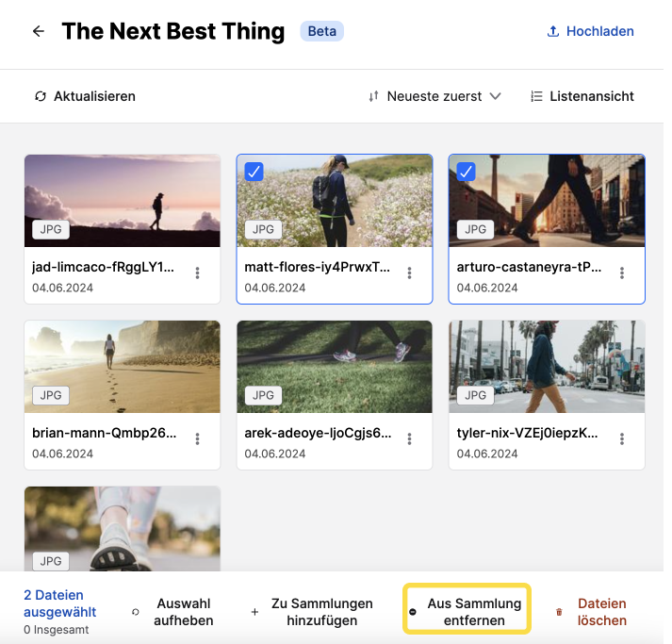Click Zu Sammlungen hinzufügen
The height and width of the screenshot is (644, 672).
click(x=321, y=612)
